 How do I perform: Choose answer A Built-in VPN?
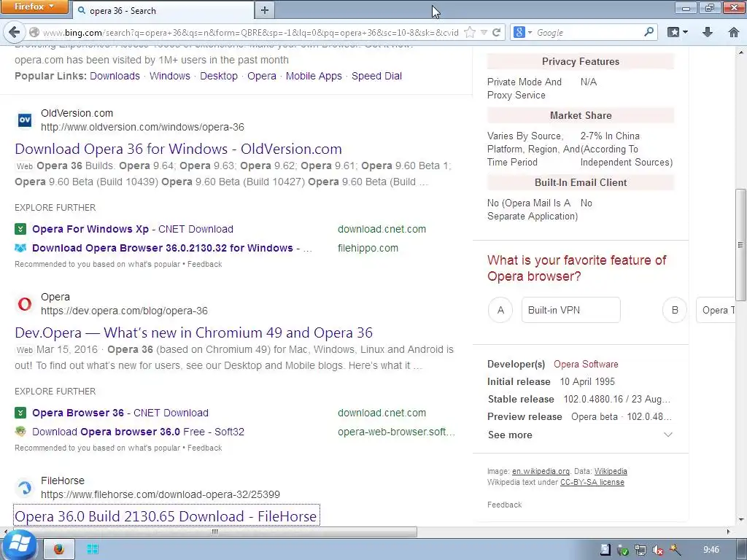500,310
